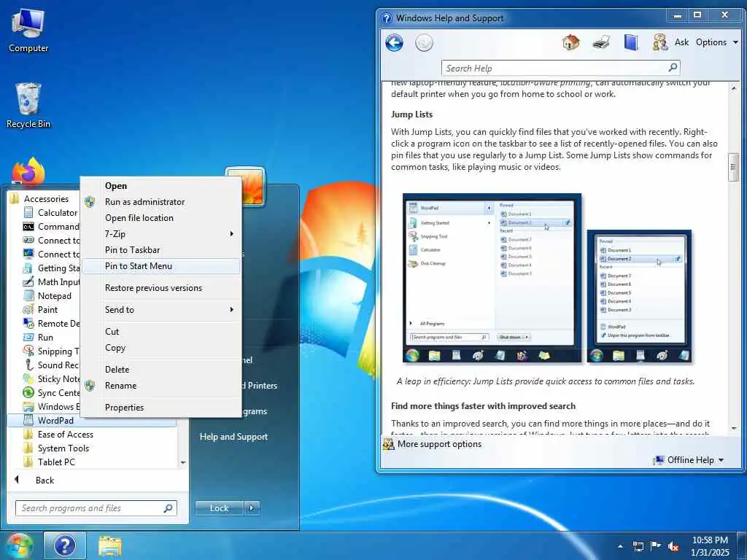Viewport: 747px width, 560px height.
Task: Open Properties from the context menu
Action: pos(161,407)
